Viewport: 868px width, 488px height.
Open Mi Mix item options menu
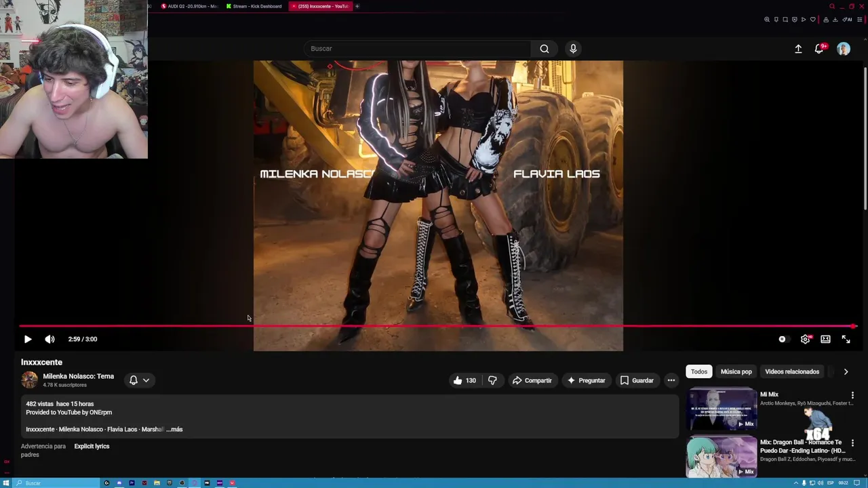click(x=852, y=395)
